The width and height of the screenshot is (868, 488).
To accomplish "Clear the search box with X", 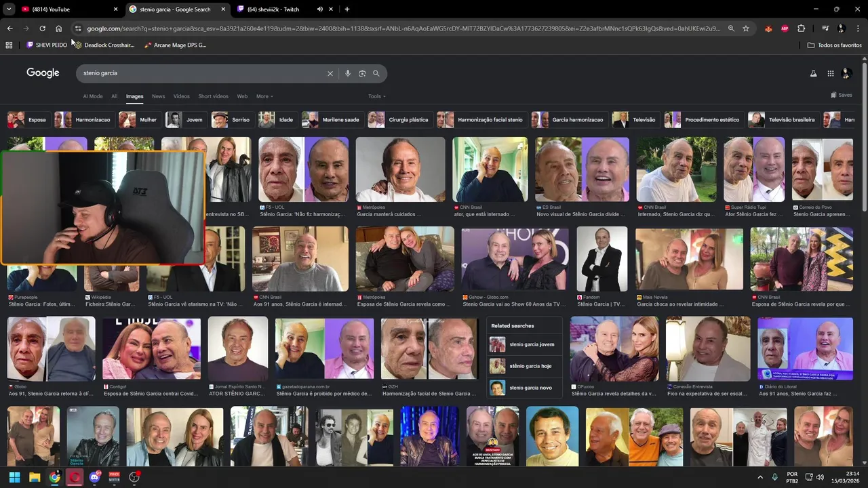I will click(x=330, y=73).
